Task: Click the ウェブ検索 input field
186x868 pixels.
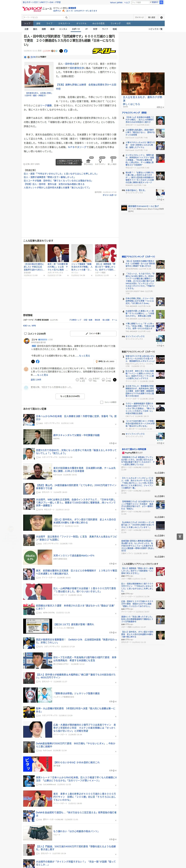Action: [140, 2]
